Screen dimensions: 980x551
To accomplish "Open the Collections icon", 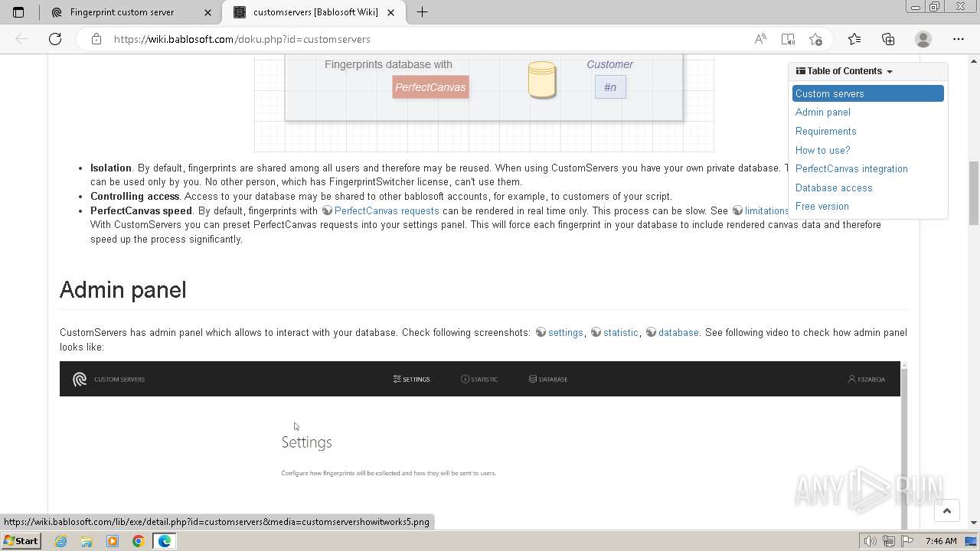I will point(888,39).
